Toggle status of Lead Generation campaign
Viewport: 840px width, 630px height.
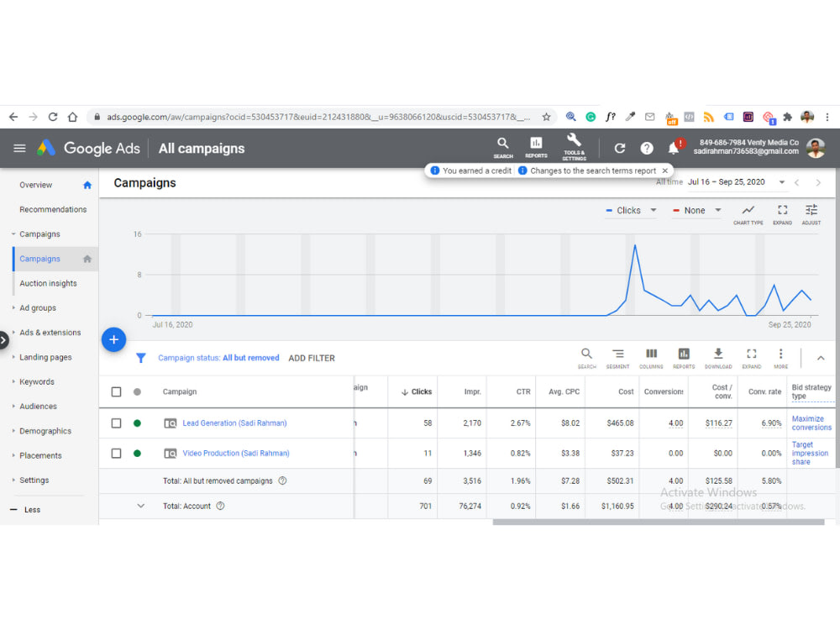137,423
